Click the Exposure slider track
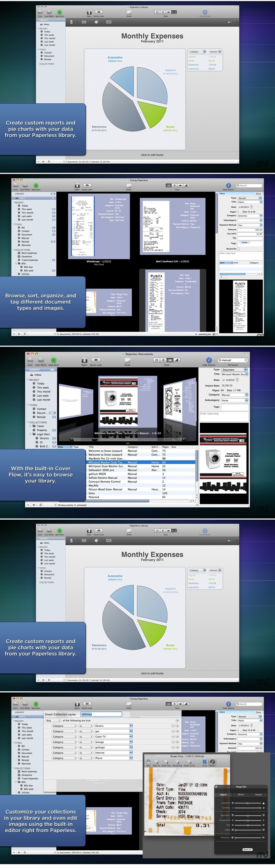 click(248, 803)
